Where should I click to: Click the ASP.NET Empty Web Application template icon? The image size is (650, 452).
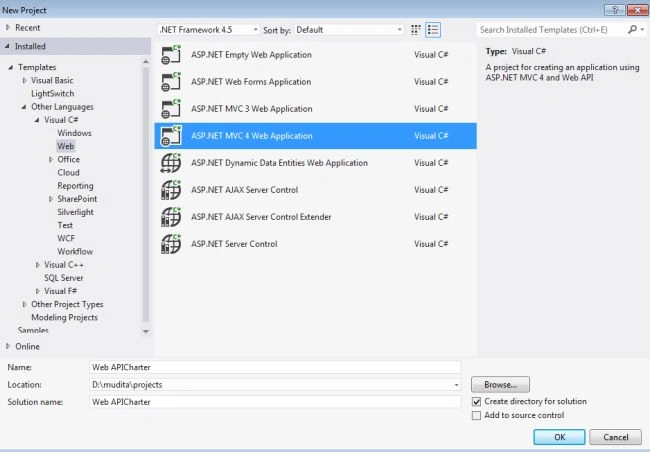(x=171, y=55)
